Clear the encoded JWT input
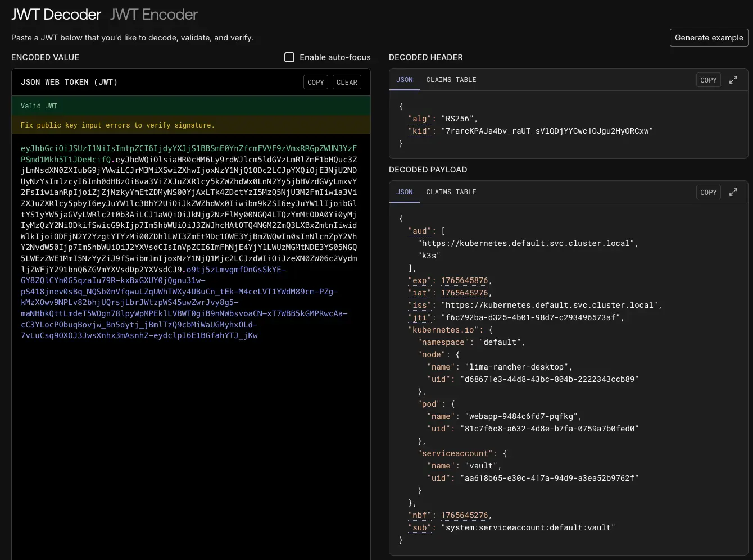The width and height of the screenshot is (753, 560). (347, 82)
